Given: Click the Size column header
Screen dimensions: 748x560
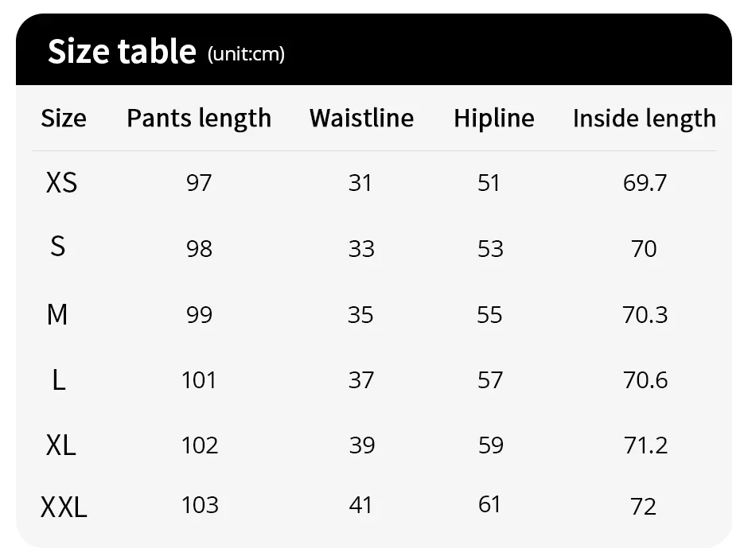Looking at the screenshot, I should pos(64,118).
